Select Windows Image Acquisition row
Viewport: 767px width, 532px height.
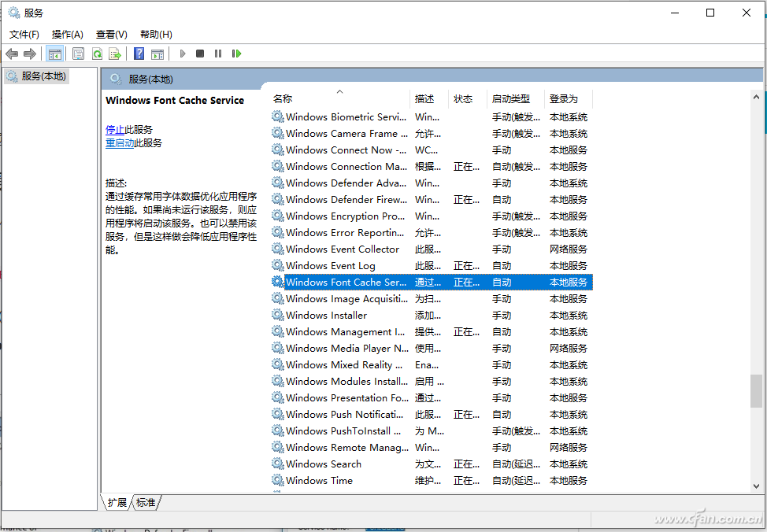click(x=432, y=298)
